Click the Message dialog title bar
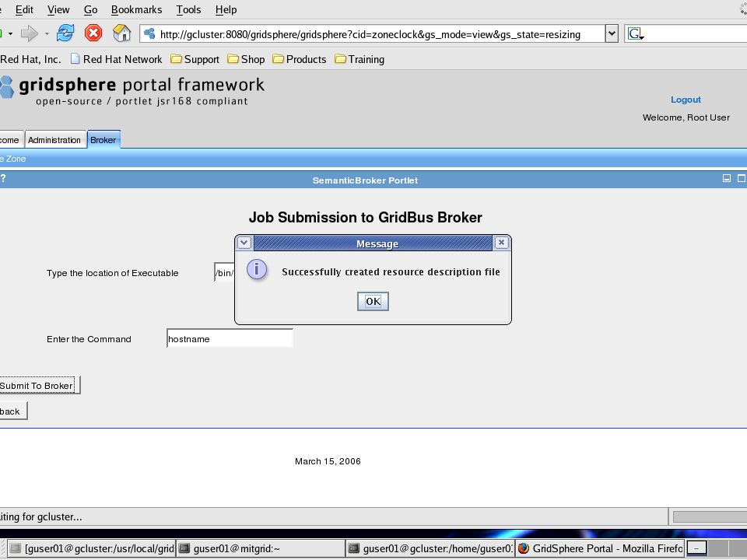 point(373,243)
